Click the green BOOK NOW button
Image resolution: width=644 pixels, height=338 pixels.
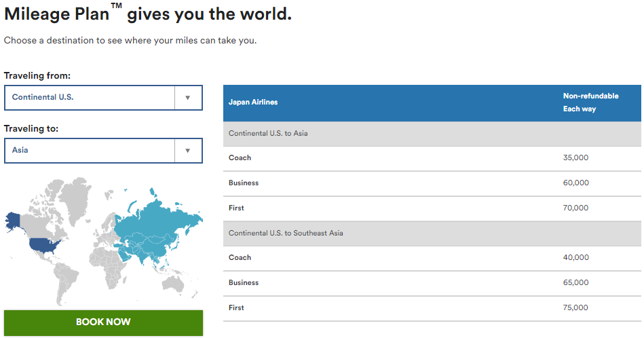104,323
